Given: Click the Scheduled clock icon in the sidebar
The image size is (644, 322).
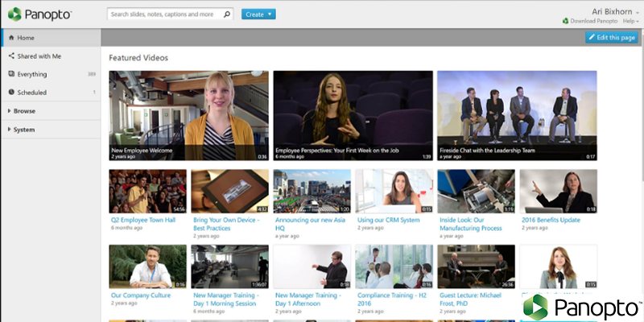Looking at the screenshot, I should (11, 93).
